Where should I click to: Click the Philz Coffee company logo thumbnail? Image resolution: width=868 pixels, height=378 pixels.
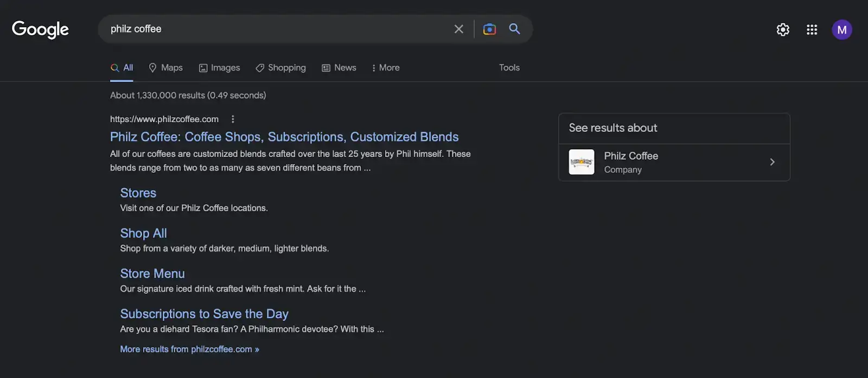click(x=582, y=162)
